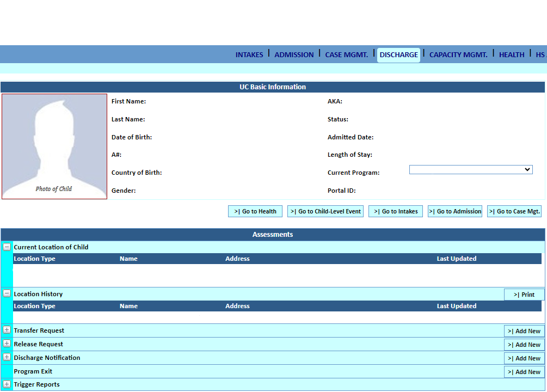Expand the Discharge Notification section
The image size is (547, 392).
coord(7,357)
